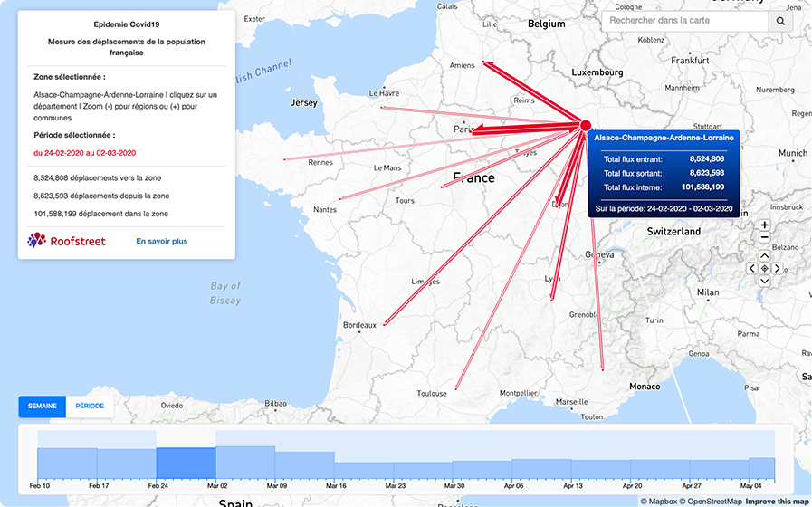Click Total flux sortant value in tooltip
Image resolution: width=812 pixels, height=507 pixels.
pos(707,173)
